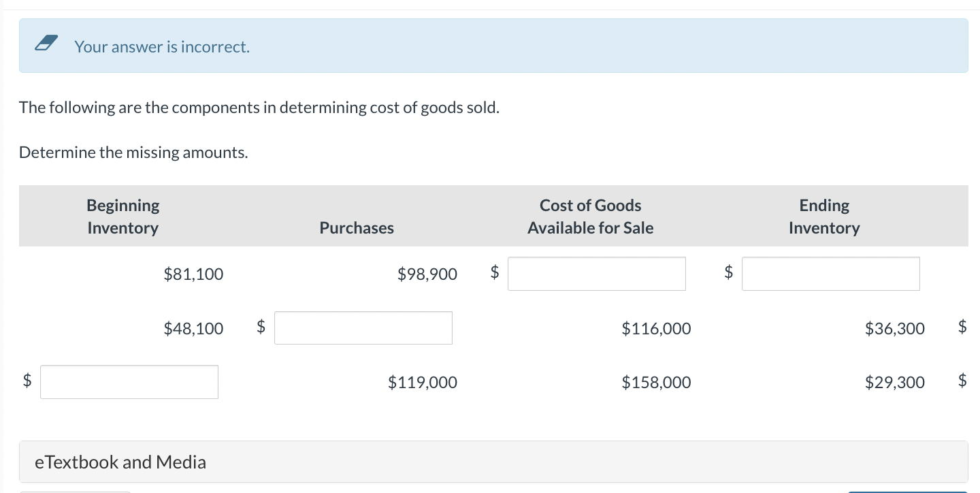Screen dimensions: 980x493
Task: Click the Beginning Inventory input on the third row
Action: tap(129, 381)
